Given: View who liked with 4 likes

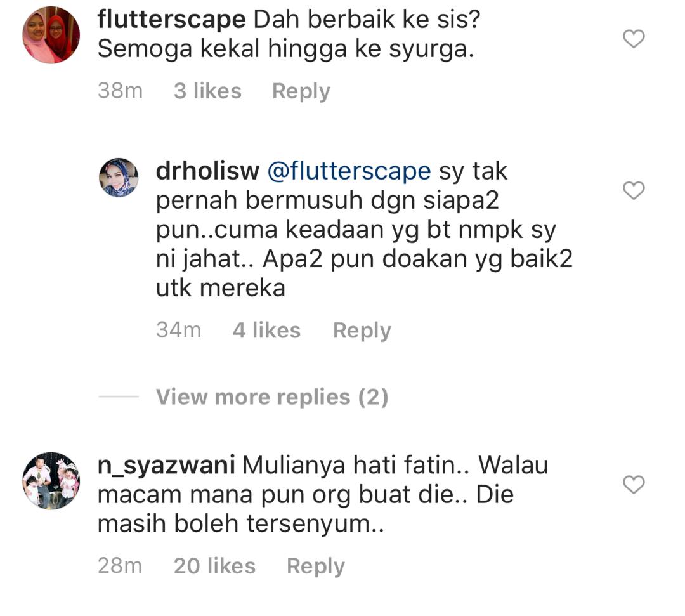Looking at the screenshot, I should point(266,331).
